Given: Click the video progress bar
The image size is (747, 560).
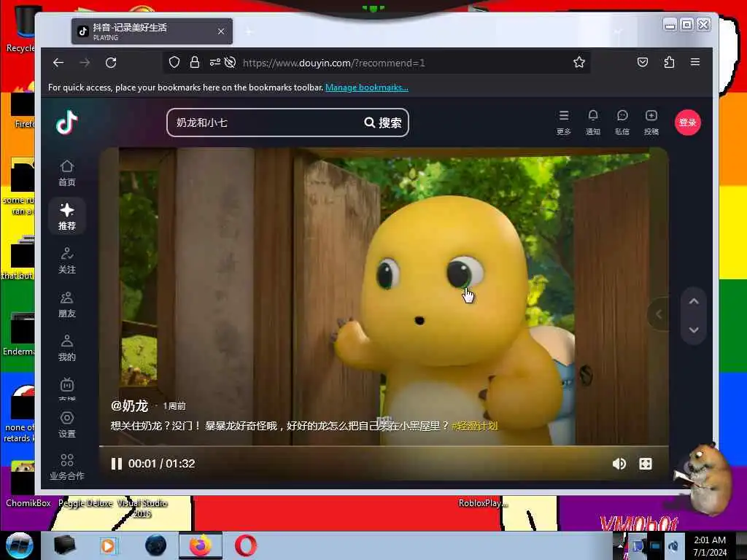Looking at the screenshot, I should [384, 446].
